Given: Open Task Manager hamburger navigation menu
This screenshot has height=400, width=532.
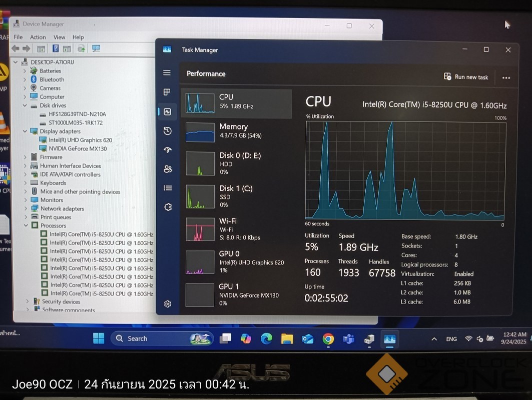Looking at the screenshot, I should [167, 72].
